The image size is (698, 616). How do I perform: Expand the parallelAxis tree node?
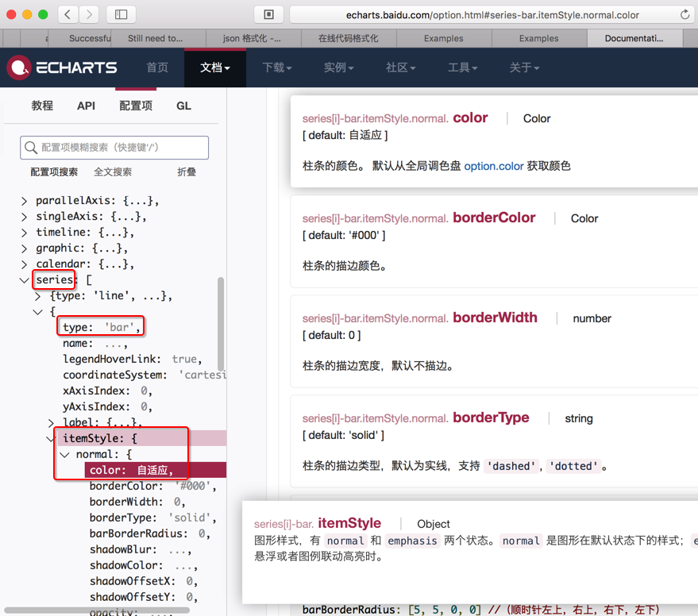coord(24,201)
